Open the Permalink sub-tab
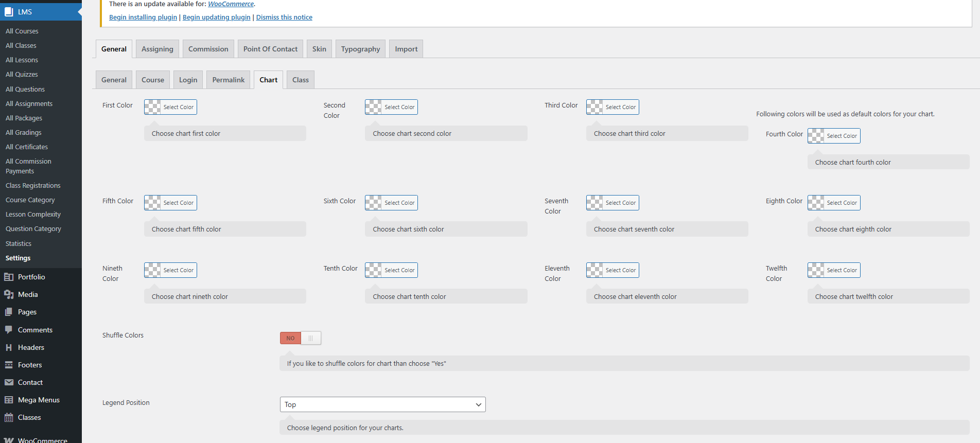Screen dimensions: 980x443 click(x=228, y=80)
